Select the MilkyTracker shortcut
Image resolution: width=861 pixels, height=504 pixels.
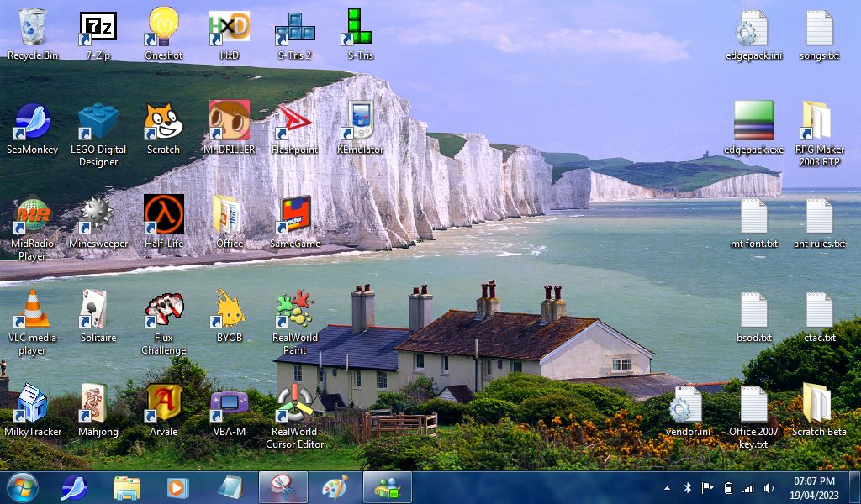[x=33, y=402]
